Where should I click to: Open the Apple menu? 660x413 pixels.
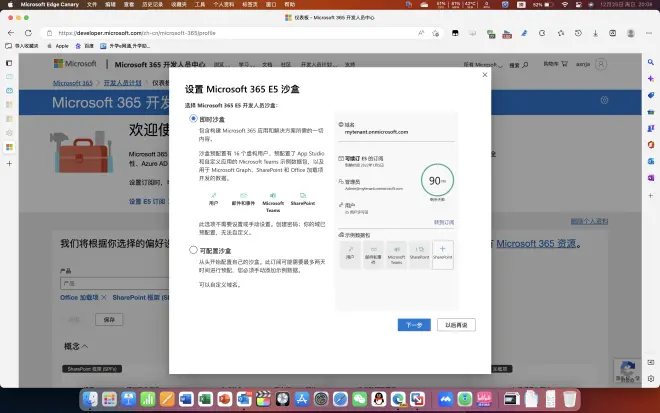coord(10,5)
